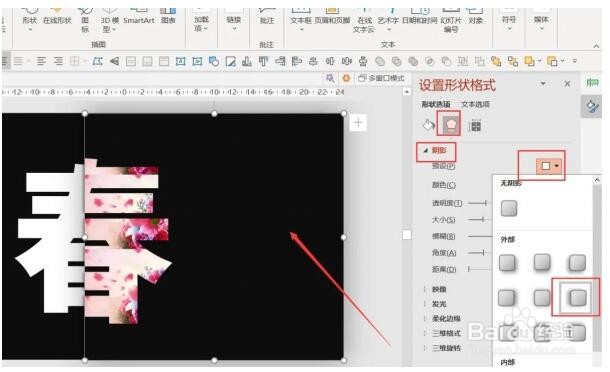Click the paint format icon in right sidebar
Screen dimensions: 610x372
click(592, 106)
